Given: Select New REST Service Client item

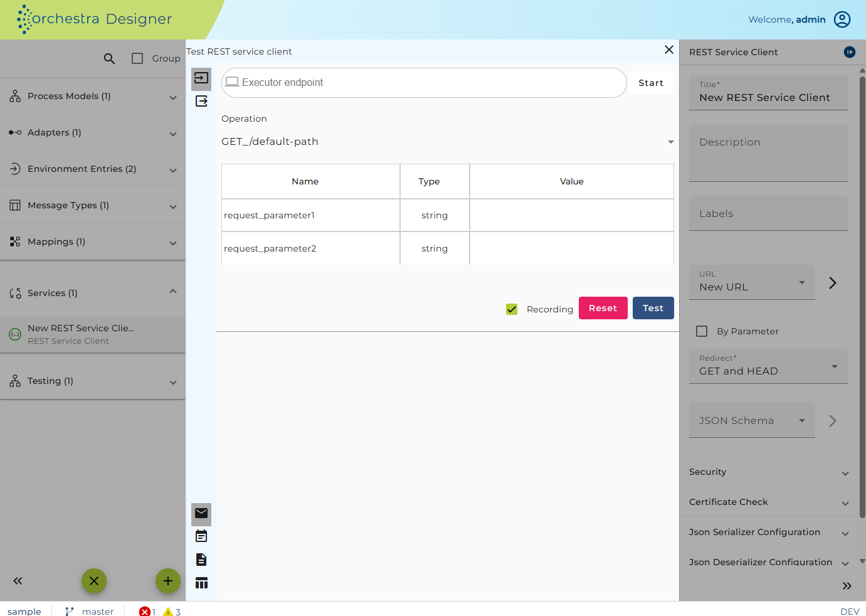Looking at the screenshot, I should tap(93, 334).
